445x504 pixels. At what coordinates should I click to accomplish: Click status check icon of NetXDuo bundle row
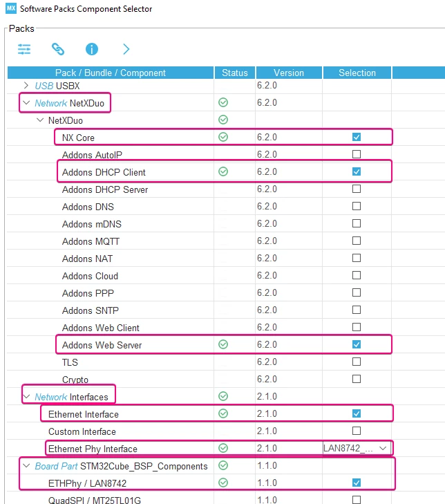(x=223, y=120)
